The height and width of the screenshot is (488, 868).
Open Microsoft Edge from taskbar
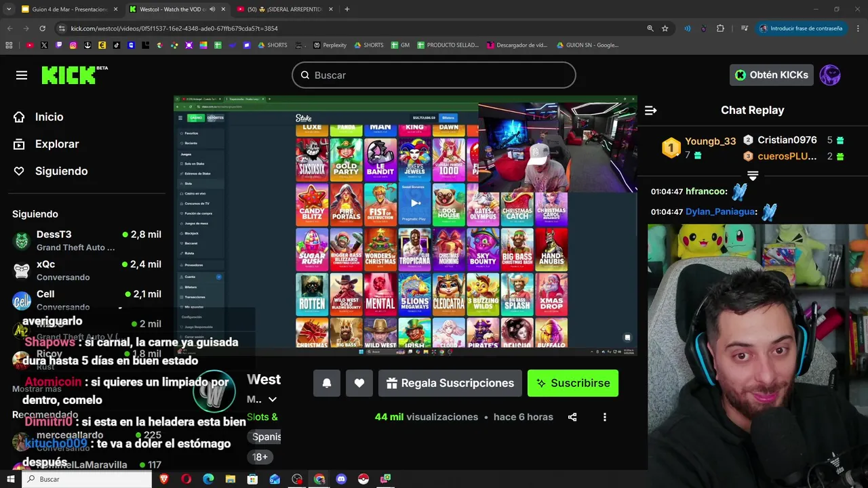[x=208, y=479]
